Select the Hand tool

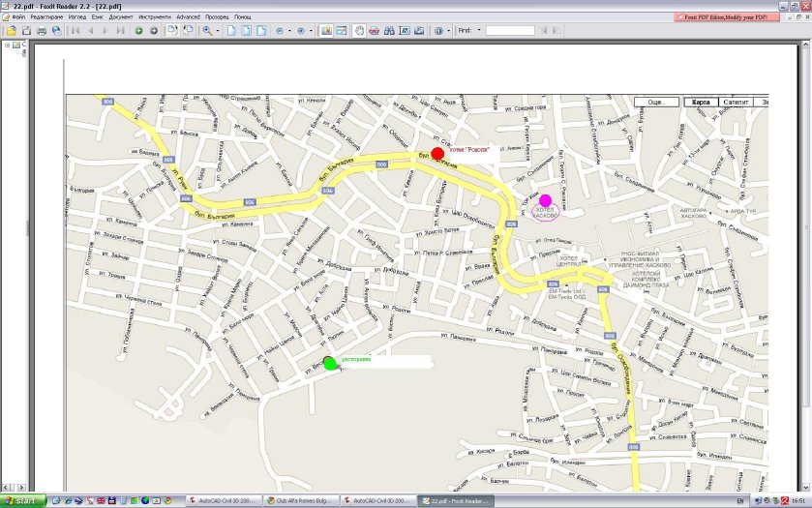point(359,31)
